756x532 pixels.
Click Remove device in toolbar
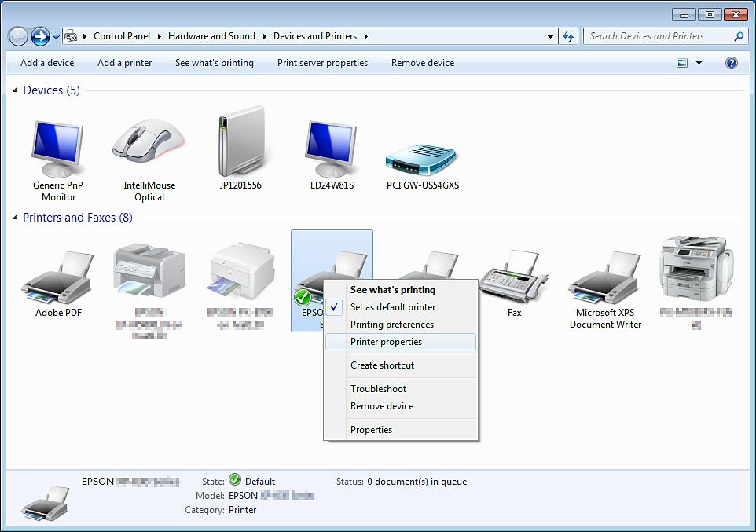click(x=423, y=63)
